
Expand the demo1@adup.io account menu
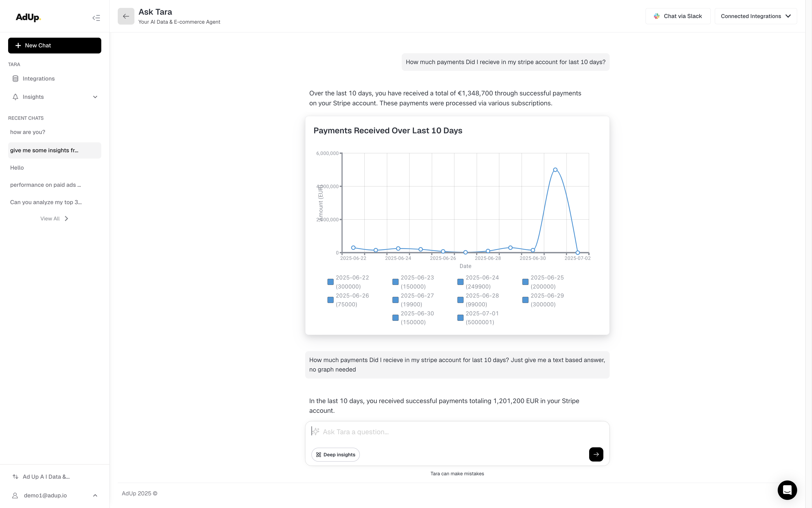pos(95,496)
